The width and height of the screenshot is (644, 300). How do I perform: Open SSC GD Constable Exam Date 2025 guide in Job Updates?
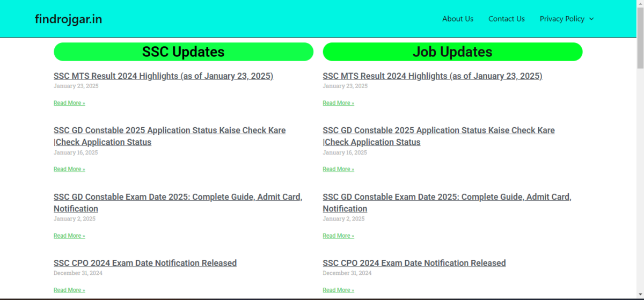click(447, 203)
